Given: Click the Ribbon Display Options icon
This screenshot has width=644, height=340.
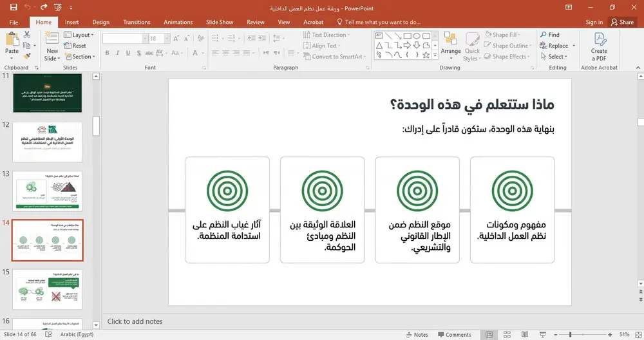Looking at the screenshot, I should (569, 7).
